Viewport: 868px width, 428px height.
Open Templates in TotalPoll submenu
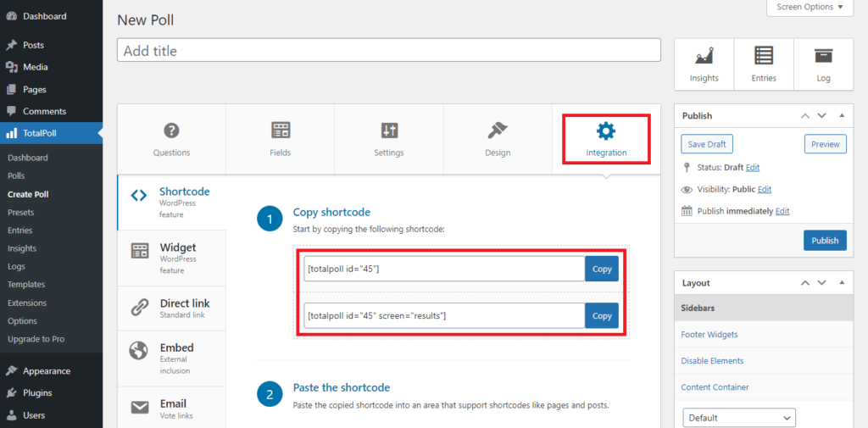click(x=26, y=284)
